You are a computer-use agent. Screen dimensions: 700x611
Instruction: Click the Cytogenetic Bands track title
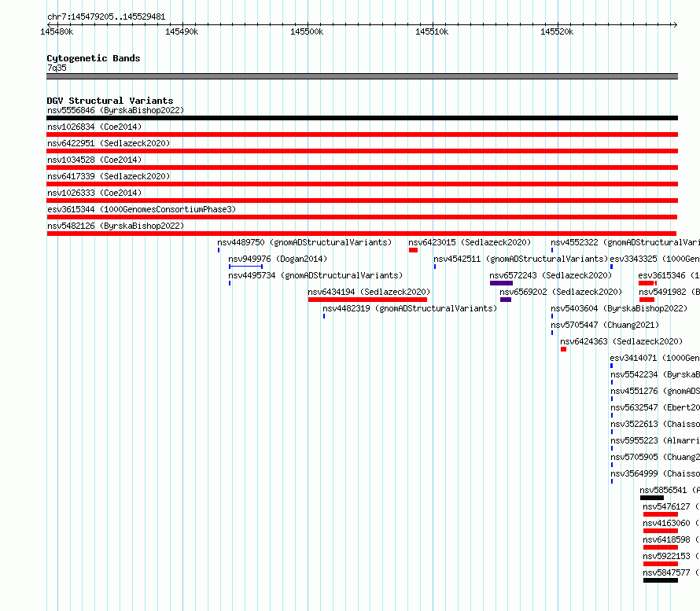(94, 58)
